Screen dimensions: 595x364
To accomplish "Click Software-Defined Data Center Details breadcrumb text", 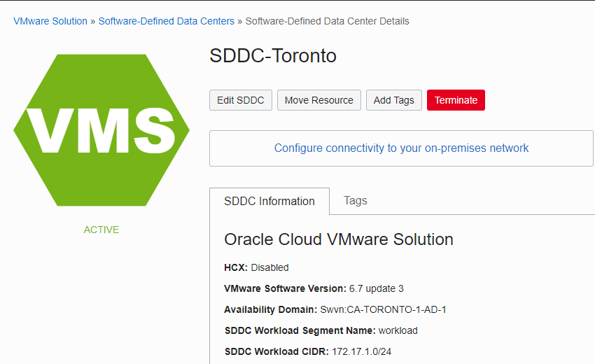I will 327,21.
